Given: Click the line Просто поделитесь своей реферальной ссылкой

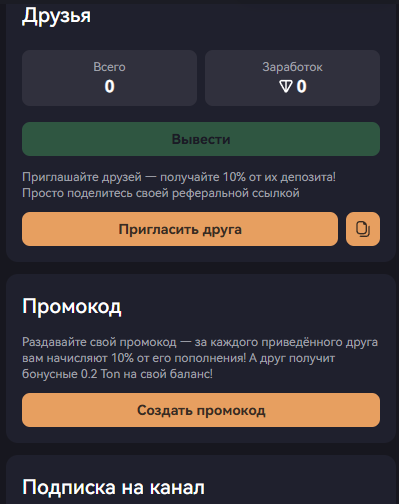Looking at the screenshot, I should [x=161, y=193].
